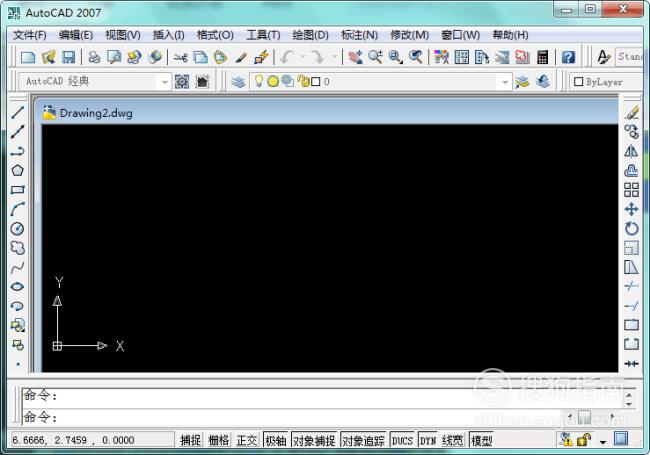Toggle 极轴 polar tracking in status bar

(x=276, y=440)
